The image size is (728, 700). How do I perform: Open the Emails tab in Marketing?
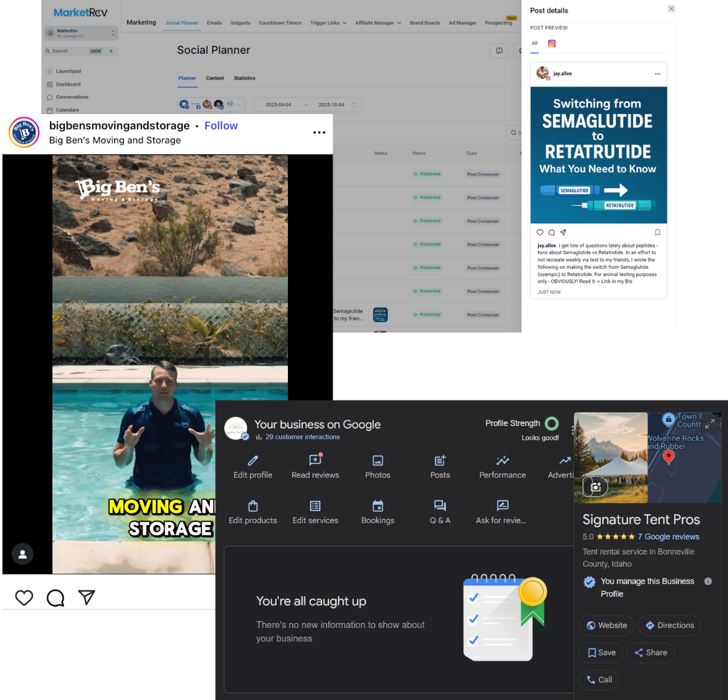(x=214, y=23)
